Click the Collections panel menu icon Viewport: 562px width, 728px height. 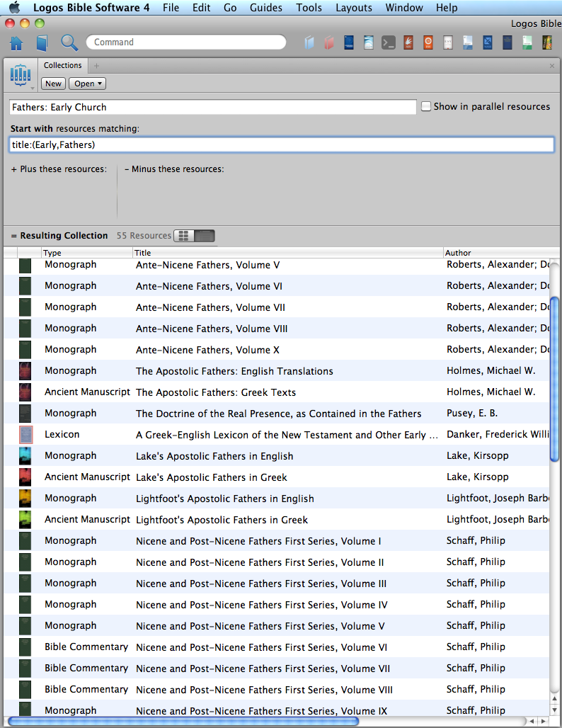click(21, 75)
